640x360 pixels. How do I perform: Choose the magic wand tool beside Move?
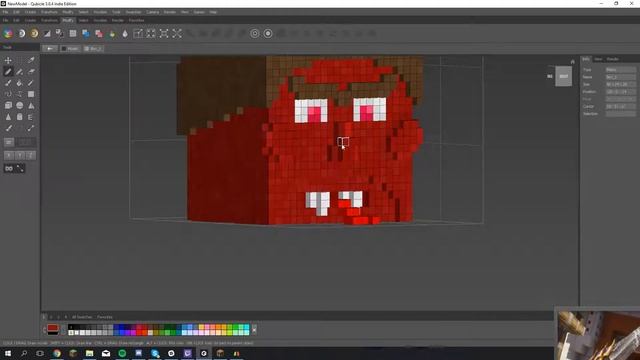tap(31, 60)
